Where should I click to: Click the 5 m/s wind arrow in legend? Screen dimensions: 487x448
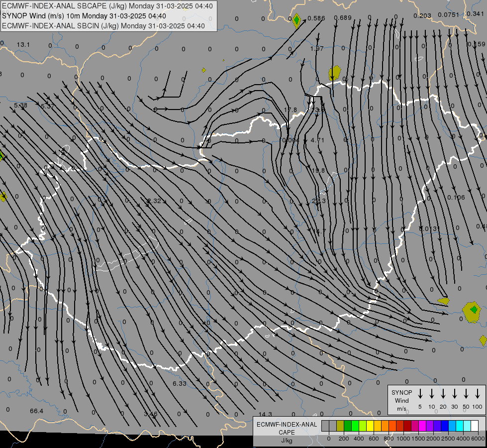tap(420, 393)
